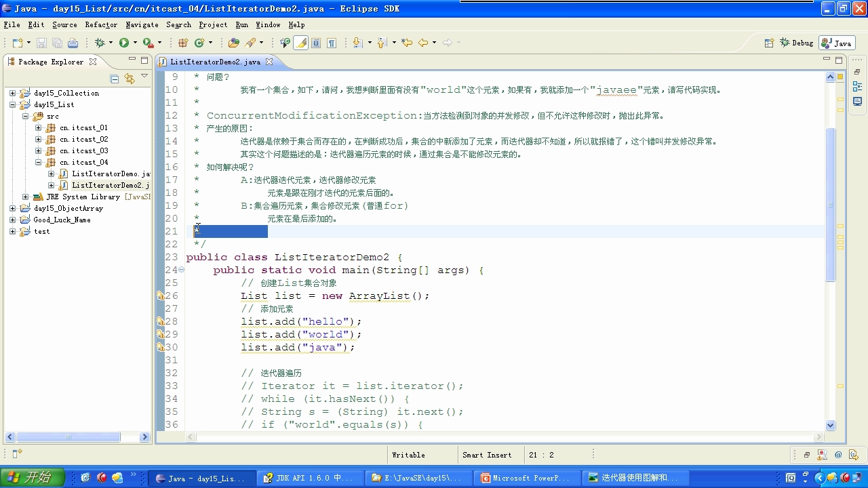This screenshot has height=488, width=868.
Task: Open Package Explorer view menu triangle
Action: (144, 77)
